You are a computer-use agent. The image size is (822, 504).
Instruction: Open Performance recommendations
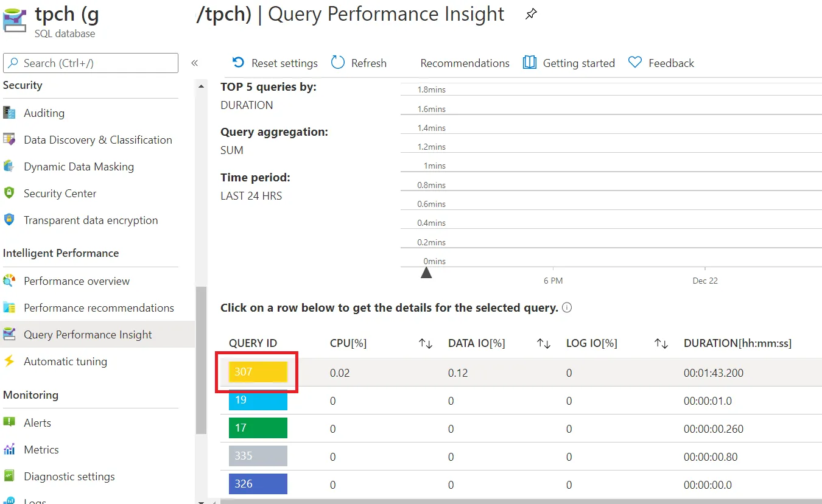tap(97, 307)
